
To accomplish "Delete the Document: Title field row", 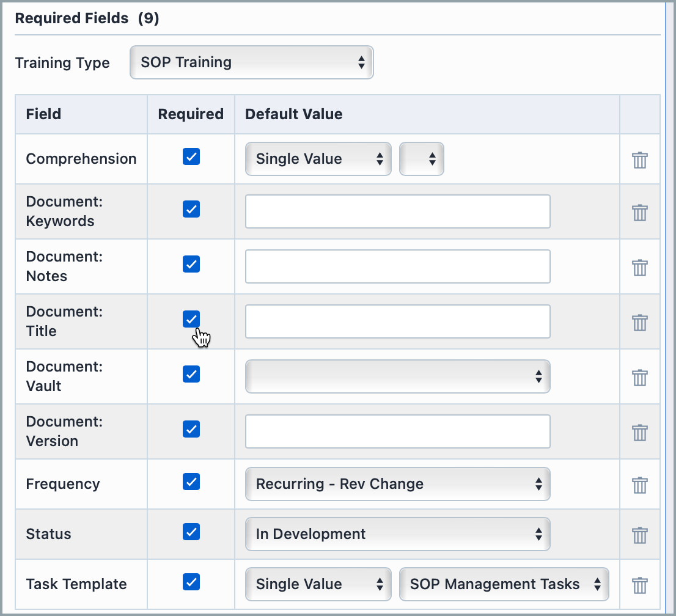I will 639,322.
